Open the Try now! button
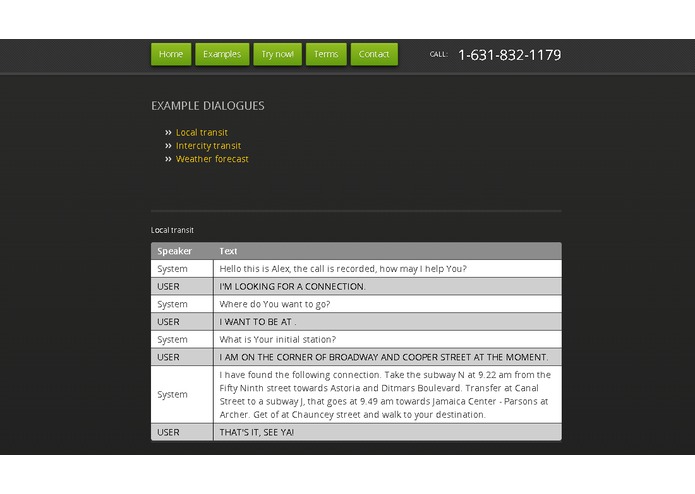 (x=277, y=54)
